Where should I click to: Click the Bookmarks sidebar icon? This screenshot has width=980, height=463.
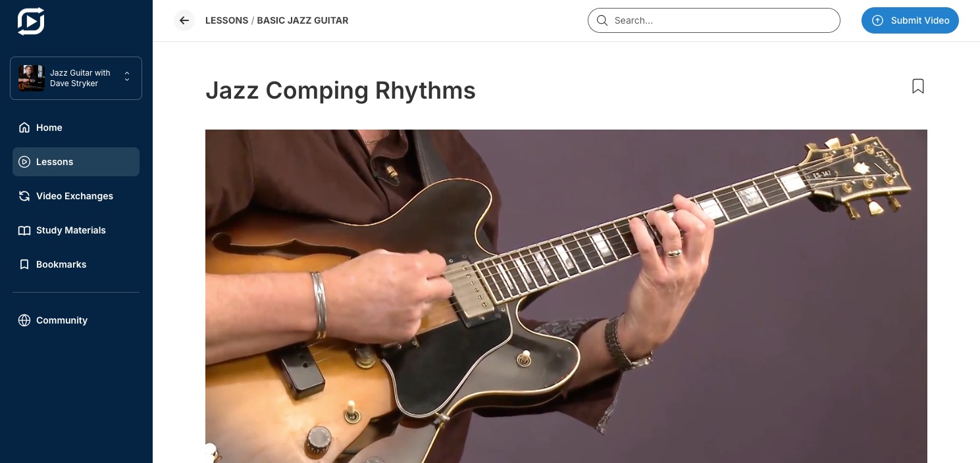24,264
